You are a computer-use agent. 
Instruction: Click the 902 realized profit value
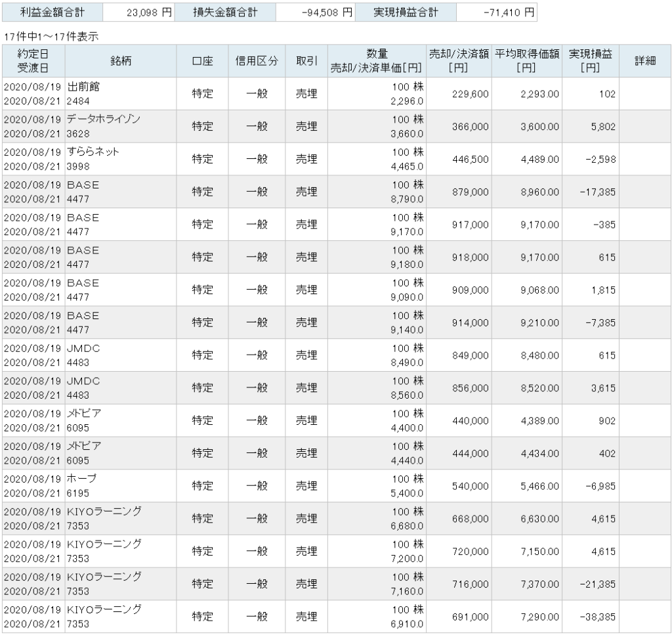(607, 421)
